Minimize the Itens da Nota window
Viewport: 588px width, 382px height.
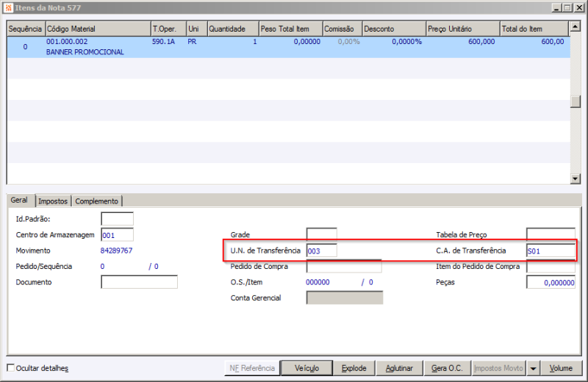(556, 8)
